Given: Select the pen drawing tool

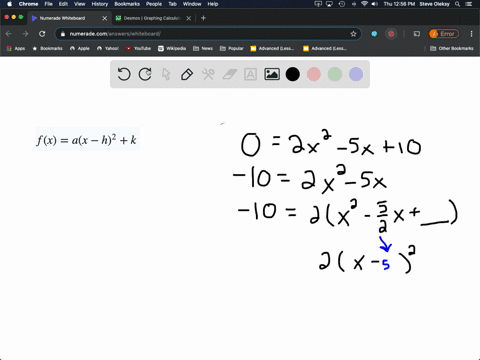Looking at the screenshot, I should click(x=187, y=74).
